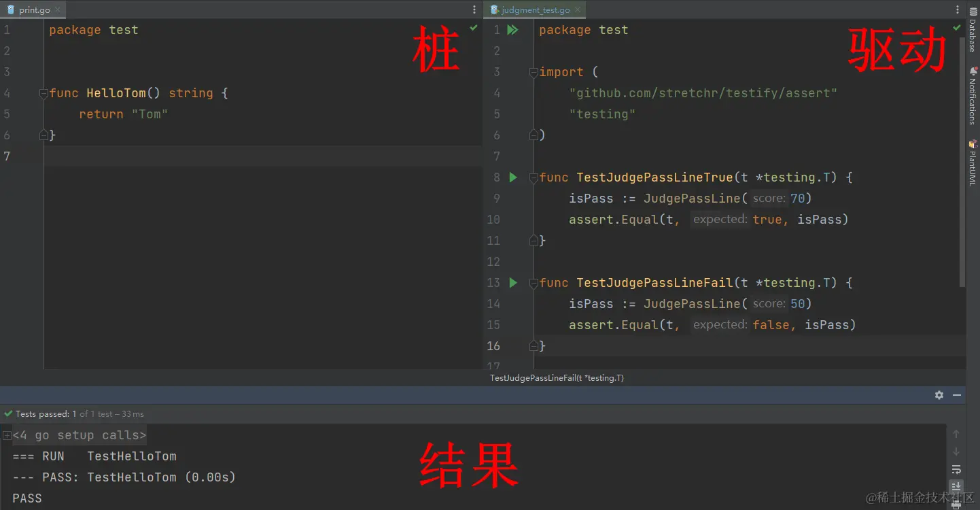Click JudgePassLine call on line 9
The image size is (980, 510).
692,199
